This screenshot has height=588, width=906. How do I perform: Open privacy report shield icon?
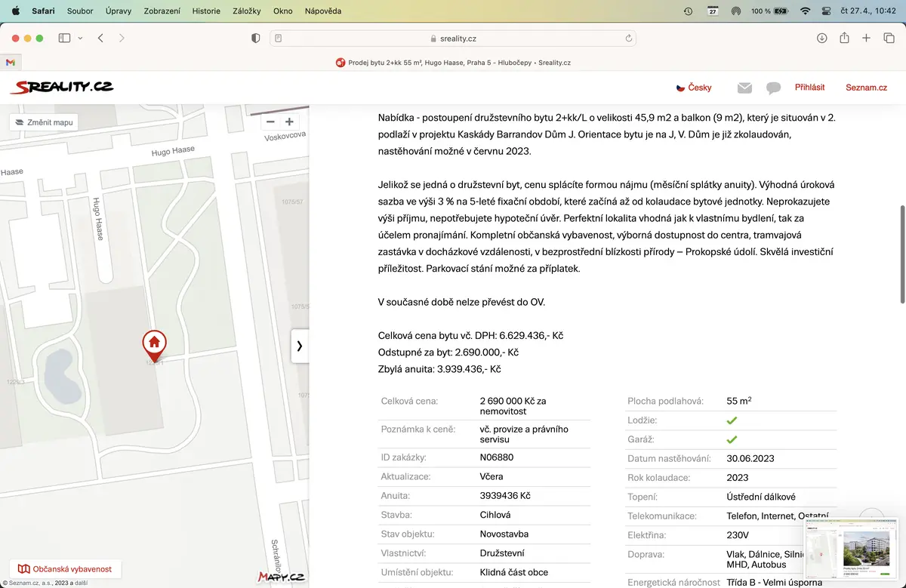256,38
